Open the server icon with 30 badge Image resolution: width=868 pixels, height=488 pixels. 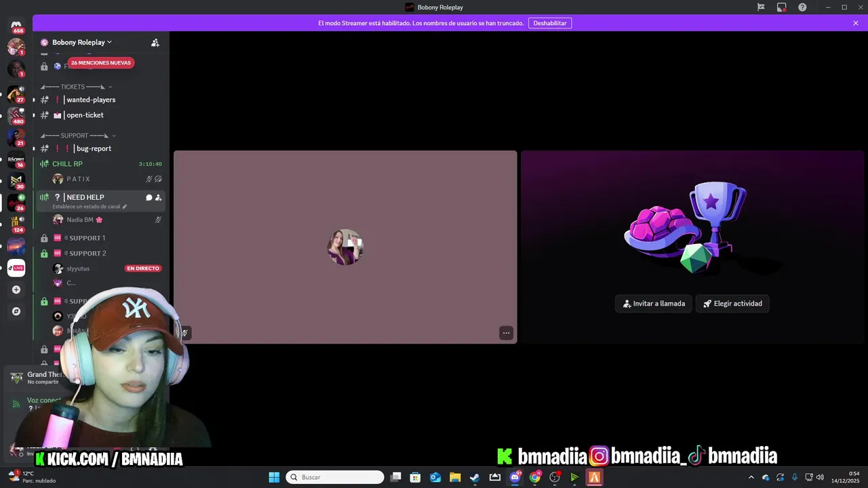[x=16, y=180]
